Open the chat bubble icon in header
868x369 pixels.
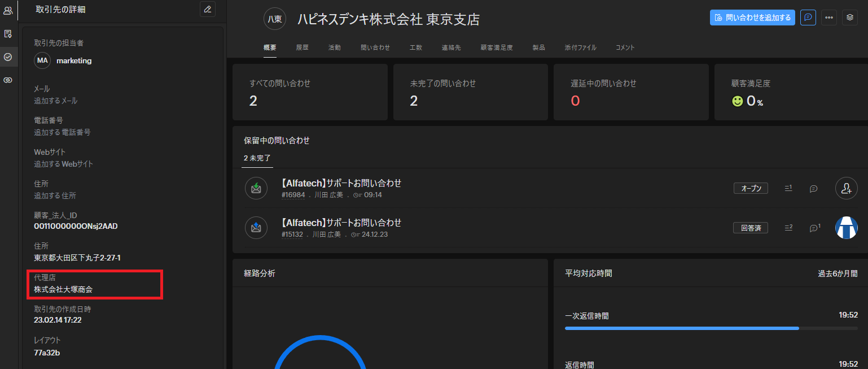point(808,18)
